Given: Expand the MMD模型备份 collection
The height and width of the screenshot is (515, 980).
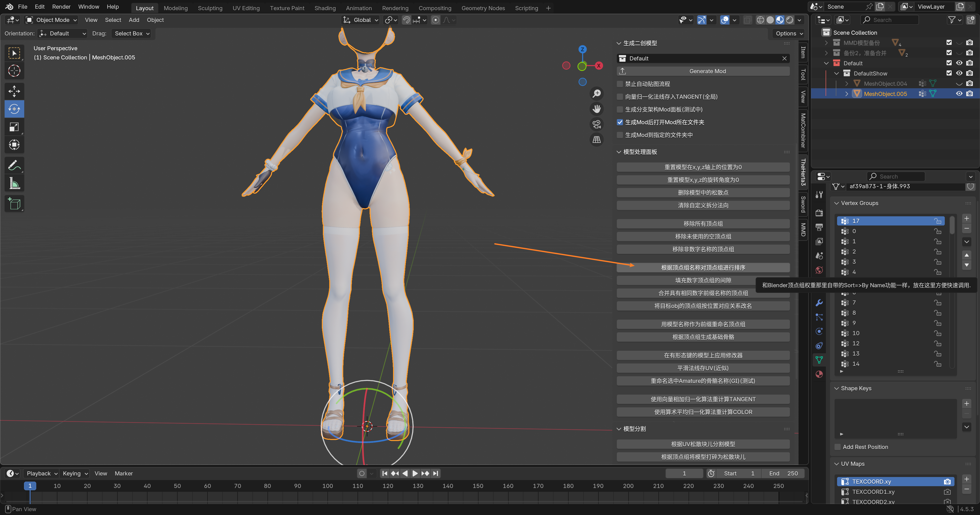Looking at the screenshot, I should 826,43.
